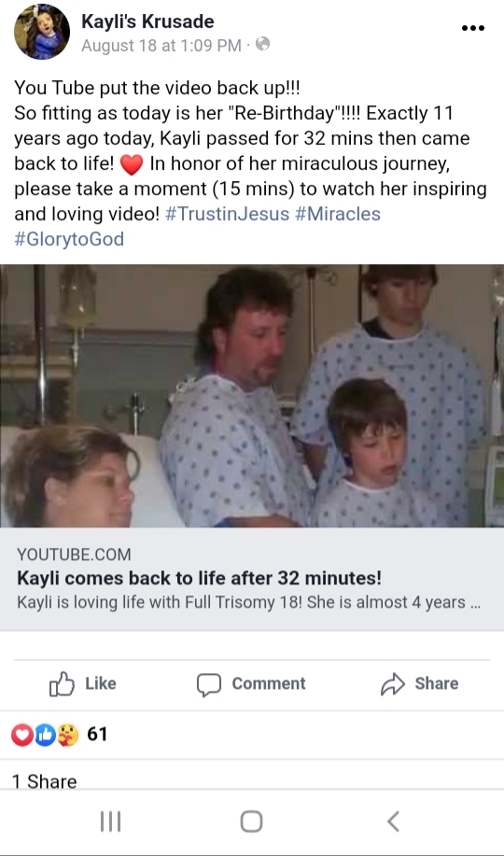Follow the #TrustinJesus hashtag
This screenshot has width=504, height=856.
click(x=227, y=214)
